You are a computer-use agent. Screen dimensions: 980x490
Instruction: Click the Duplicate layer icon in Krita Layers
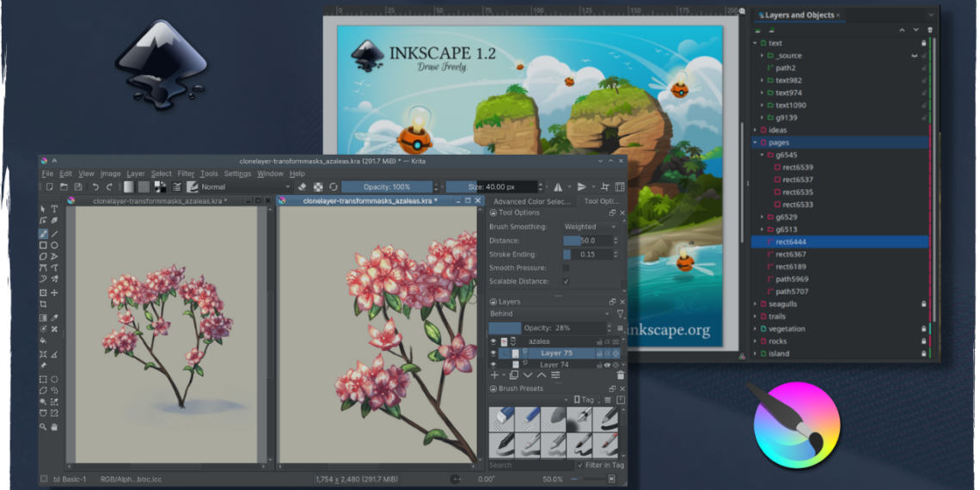point(514,375)
